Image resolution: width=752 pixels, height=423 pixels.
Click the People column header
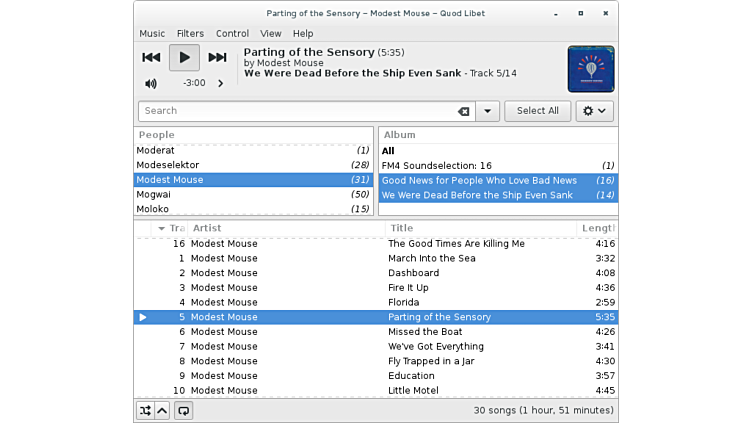point(253,135)
